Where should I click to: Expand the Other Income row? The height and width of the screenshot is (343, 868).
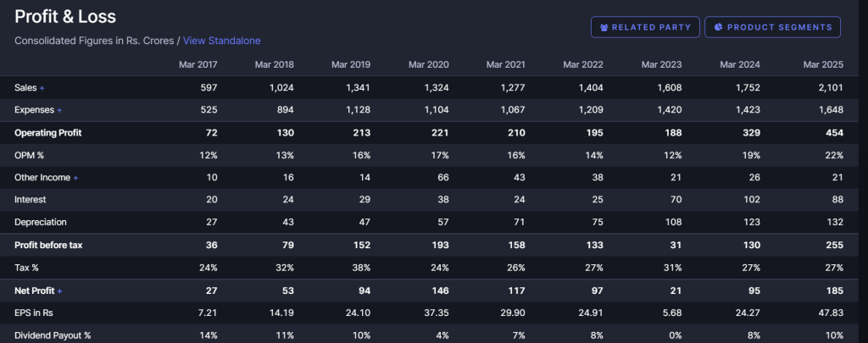pos(75,178)
